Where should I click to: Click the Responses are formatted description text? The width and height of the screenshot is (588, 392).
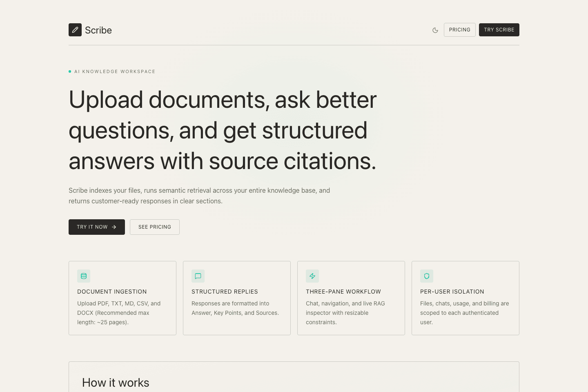click(x=235, y=308)
